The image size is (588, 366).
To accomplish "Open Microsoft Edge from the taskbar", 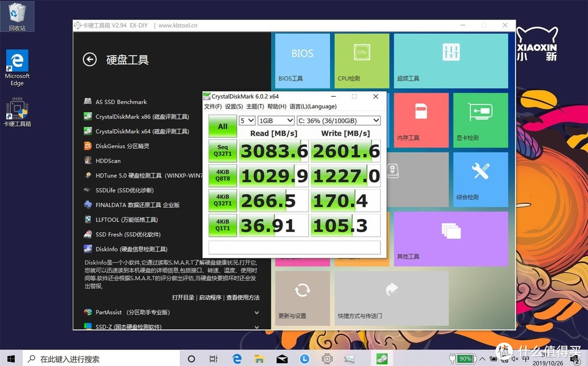I will click(237, 358).
